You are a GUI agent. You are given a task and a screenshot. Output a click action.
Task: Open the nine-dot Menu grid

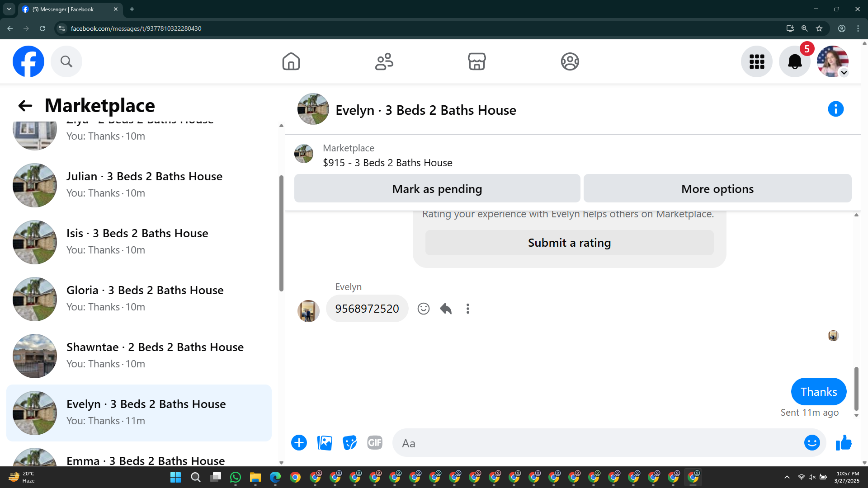[757, 61]
